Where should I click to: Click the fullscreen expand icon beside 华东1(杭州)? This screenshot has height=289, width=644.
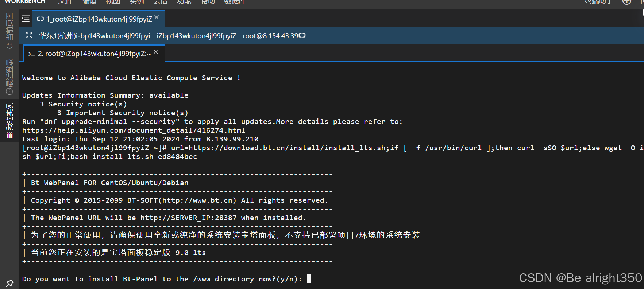pos(29,35)
